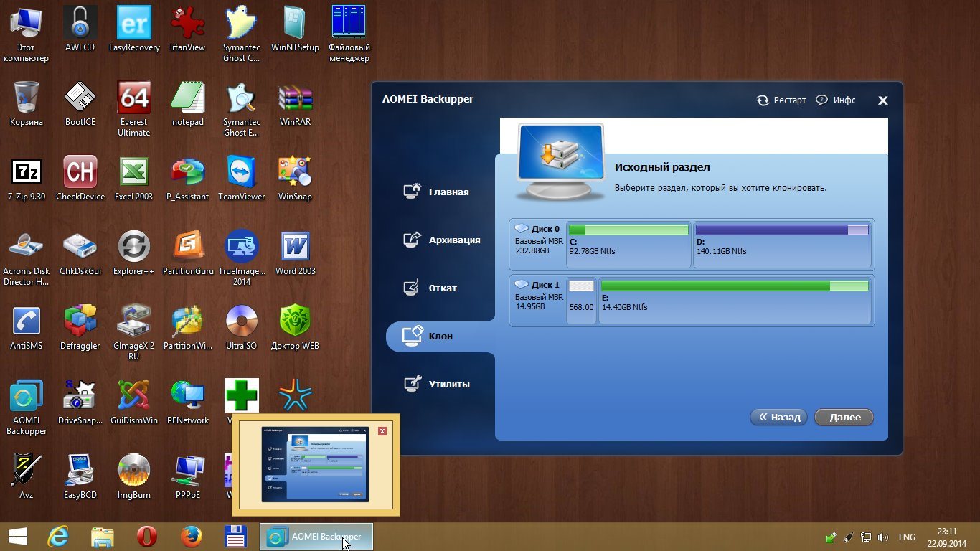Open the Инфо menu in AOMEI Backupper
Image resolution: width=980 pixels, height=551 pixels.
pos(837,100)
